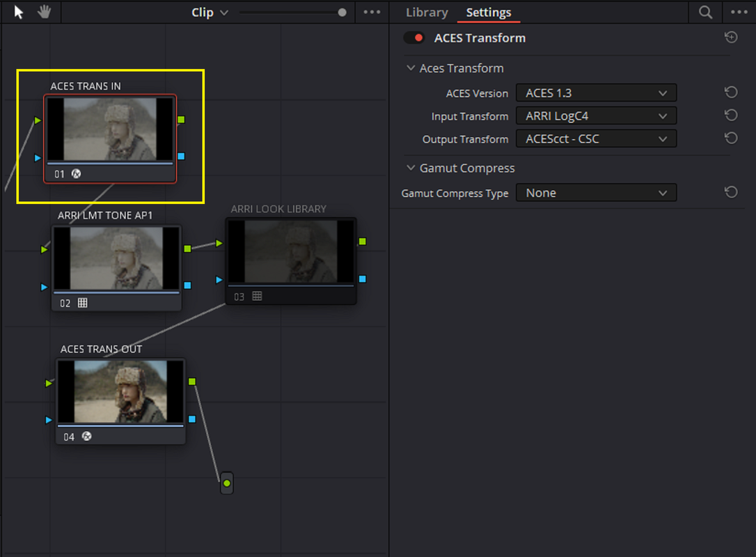
Task: Click the ACES Transform effect title
Action: tap(480, 38)
